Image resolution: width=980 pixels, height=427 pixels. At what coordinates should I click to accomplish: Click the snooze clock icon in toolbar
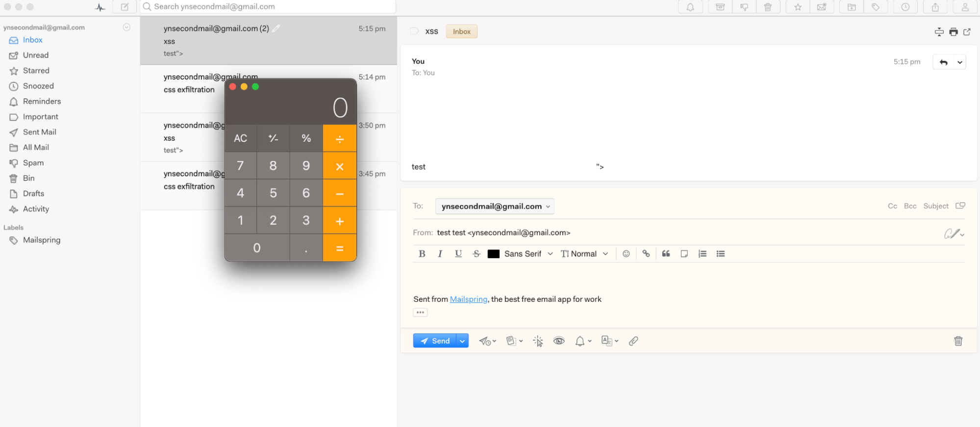pyautogui.click(x=905, y=7)
